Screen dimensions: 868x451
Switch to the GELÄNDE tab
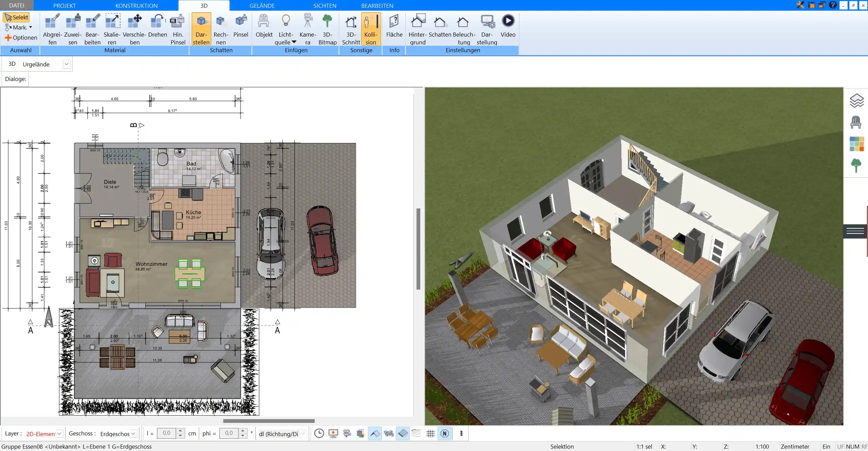pyautogui.click(x=262, y=5)
